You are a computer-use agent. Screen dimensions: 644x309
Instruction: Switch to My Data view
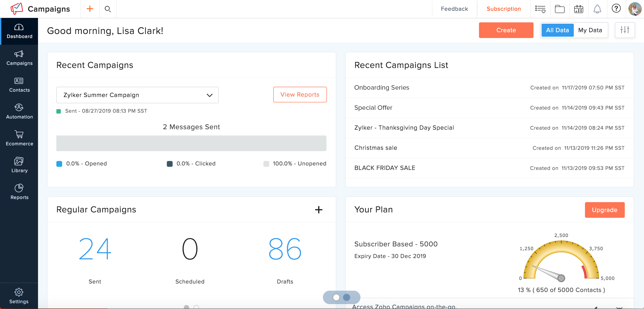click(590, 30)
